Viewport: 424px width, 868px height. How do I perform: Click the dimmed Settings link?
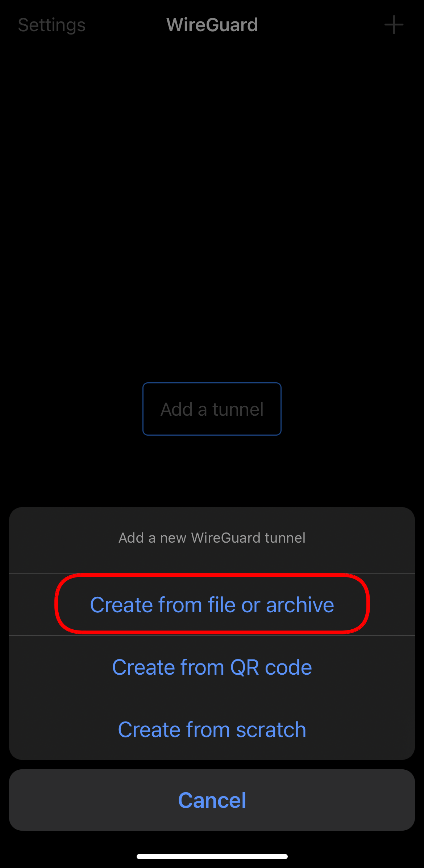(52, 25)
